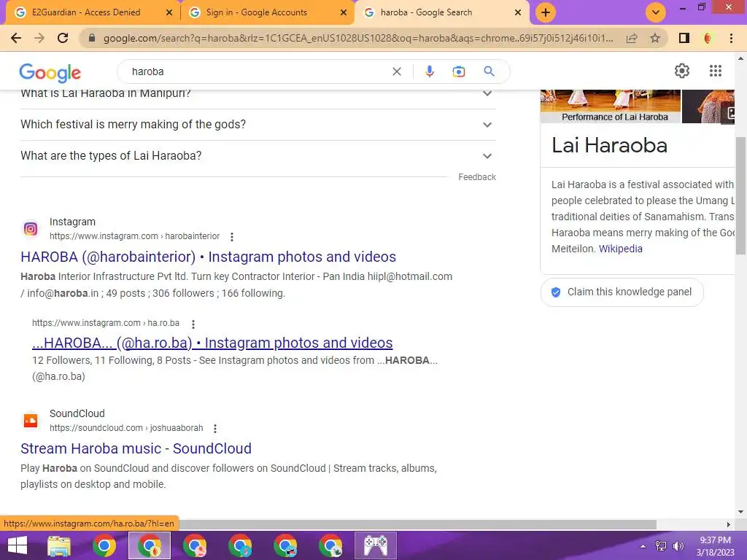Close the Sign in - Google Accounts tab
747x560 pixels.
tap(344, 12)
